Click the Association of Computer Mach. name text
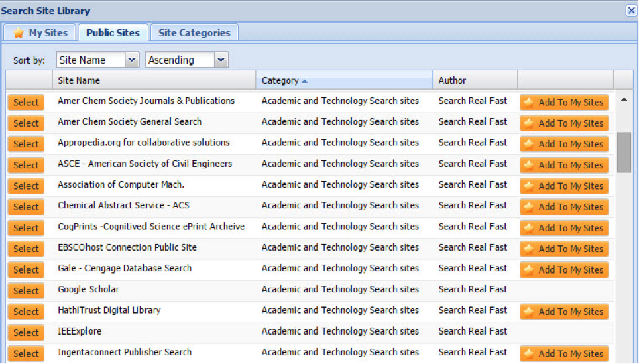The height and width of the screenshot is (364, 639). 121,184
